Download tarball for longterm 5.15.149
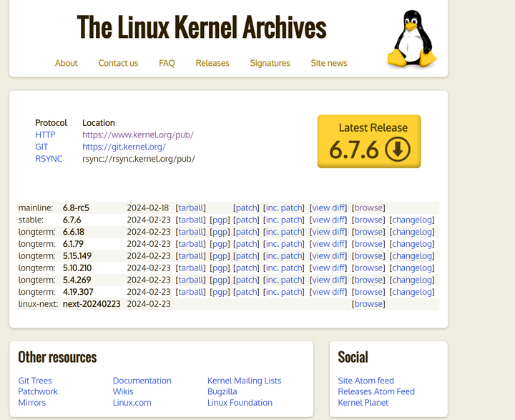 [x=191, y=255]
